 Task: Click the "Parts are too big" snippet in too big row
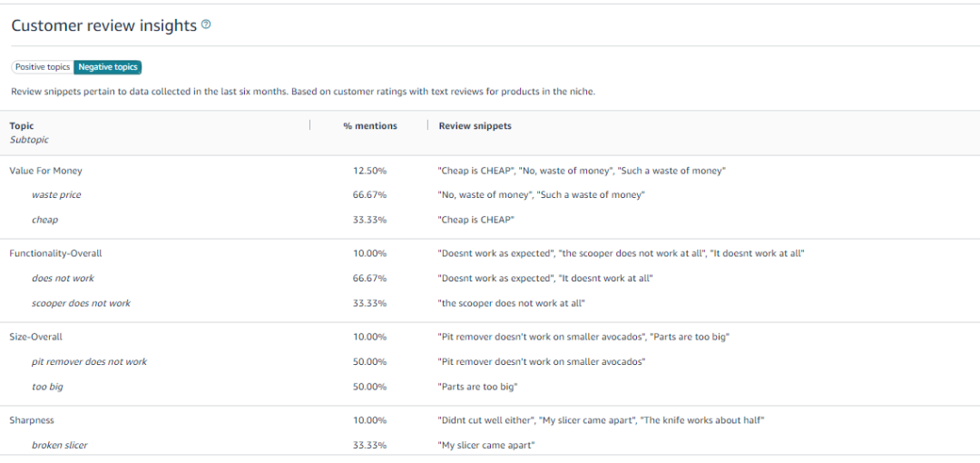477,387
